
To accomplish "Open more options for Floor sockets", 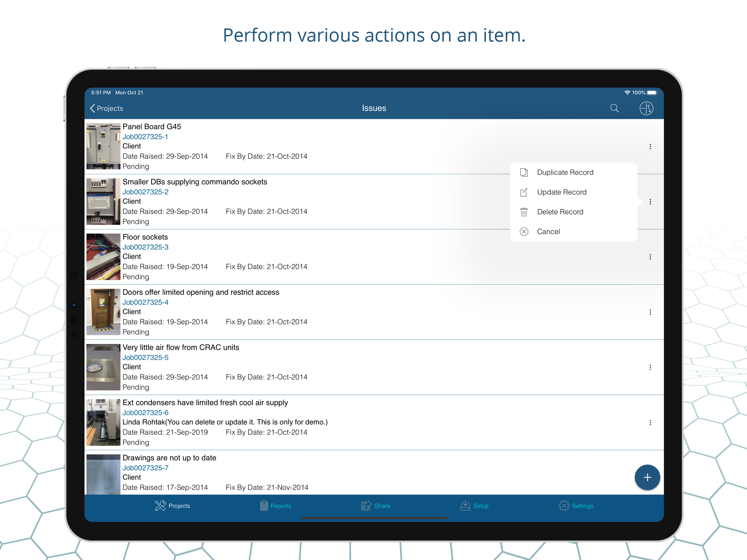I will (650, 257).
